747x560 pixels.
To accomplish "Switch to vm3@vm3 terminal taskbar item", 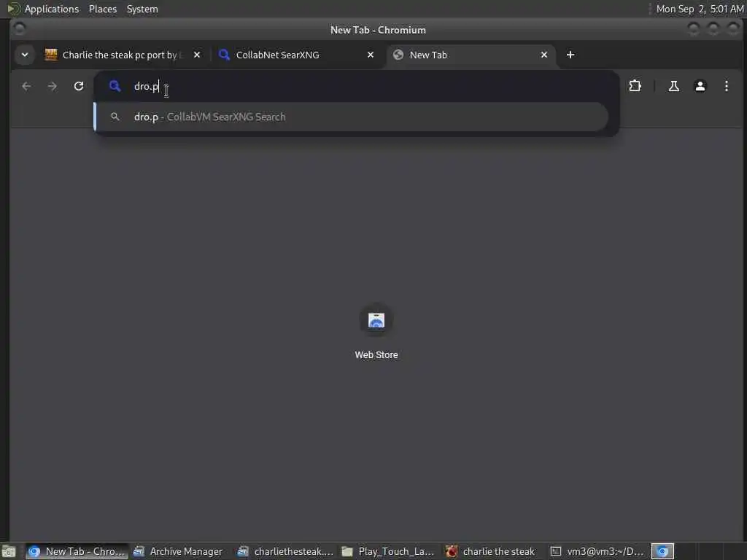I will click(x=597, y=551).
